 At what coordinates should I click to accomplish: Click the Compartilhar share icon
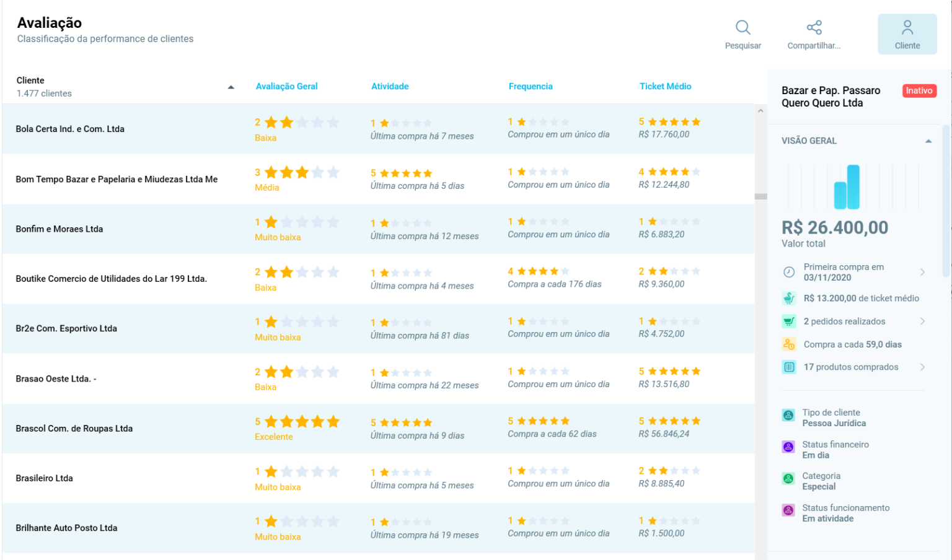814,28
